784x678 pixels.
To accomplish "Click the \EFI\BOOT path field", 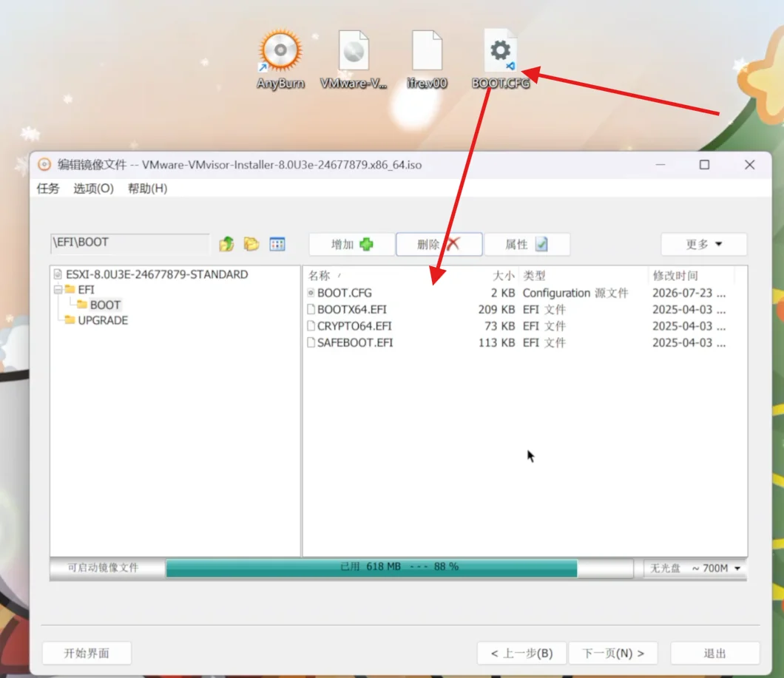I will (x=130, y=243).
